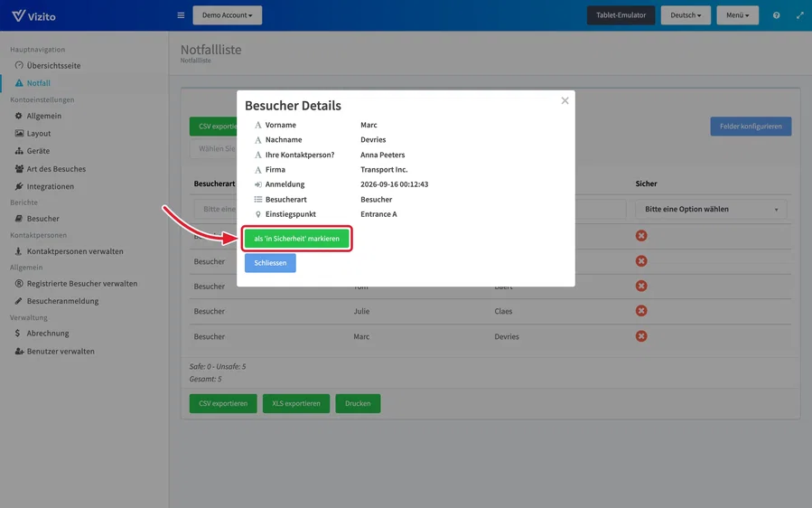Click 'Devries' cell in the table

(x=507, y=337)
